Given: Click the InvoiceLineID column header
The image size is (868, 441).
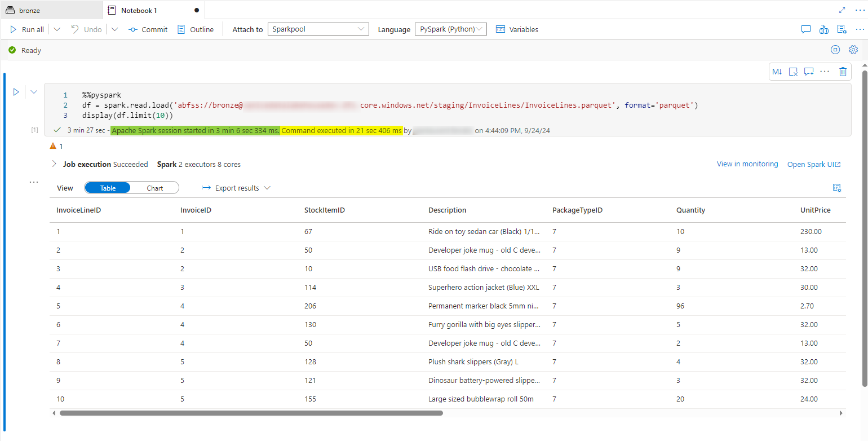Looking at the screenshot, I should (x=79, y=210).
